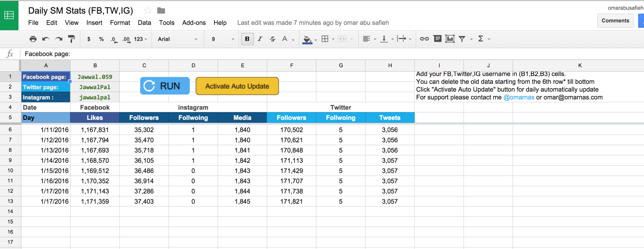Viewport: 644px width, 249px height.
Task: Open the Add-ons menu
Action: pyautogui.click(x=194, y=23)
